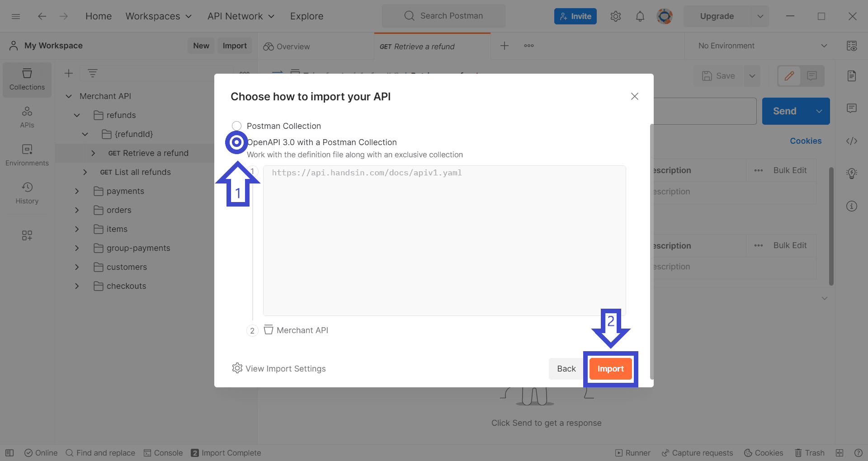Close the import API dialog
This screenshot has width=868, height=461.
(635, 96)
